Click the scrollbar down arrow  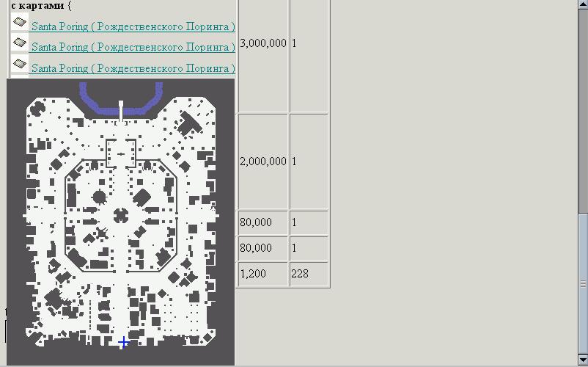[x=583, y=360]
